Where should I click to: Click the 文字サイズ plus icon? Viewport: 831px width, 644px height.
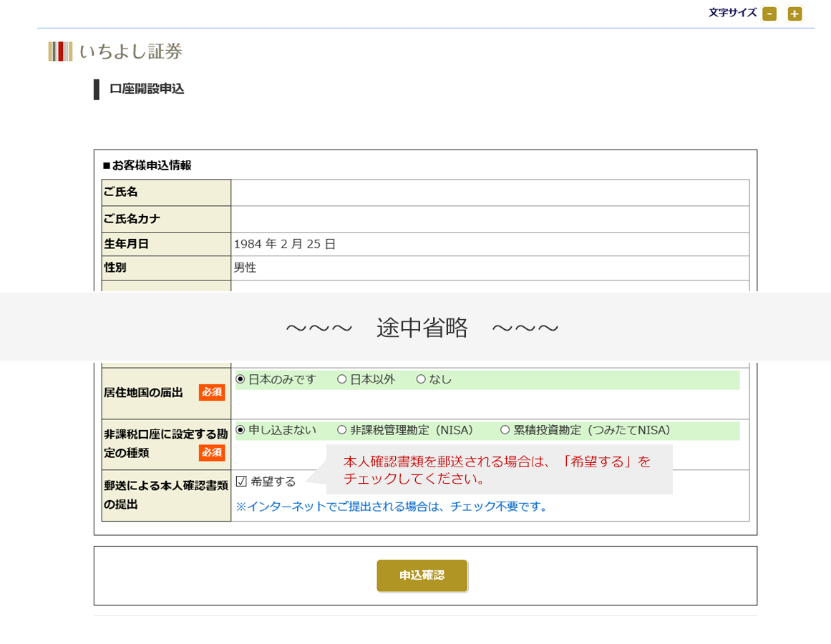point(794,13)
